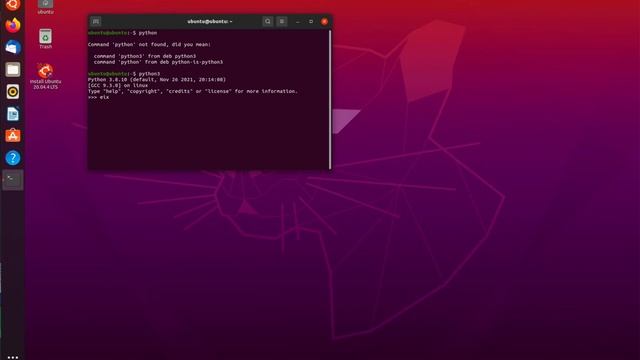Click the '[GCC 9.3.0] on linux' line

point(118,85)
